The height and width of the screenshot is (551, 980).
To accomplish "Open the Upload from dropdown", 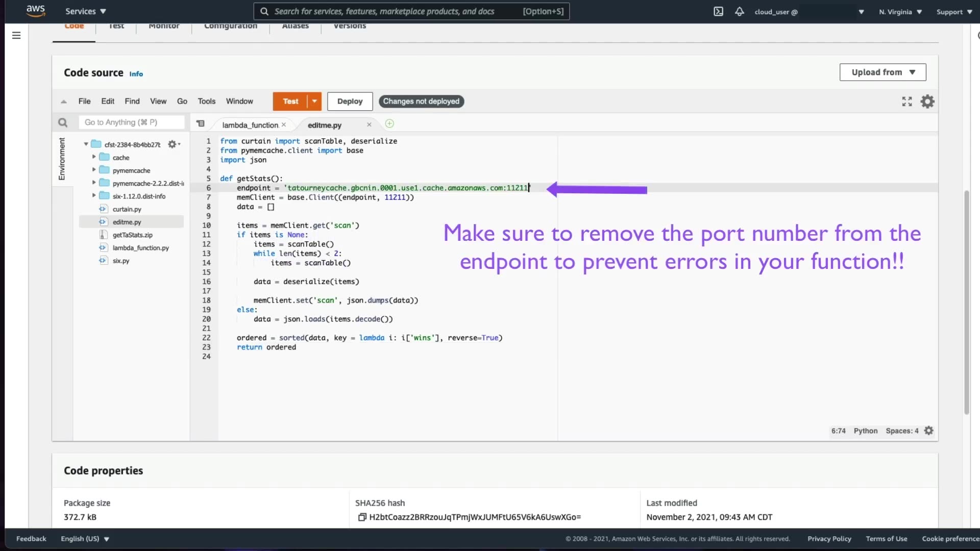I will (883, 72).
